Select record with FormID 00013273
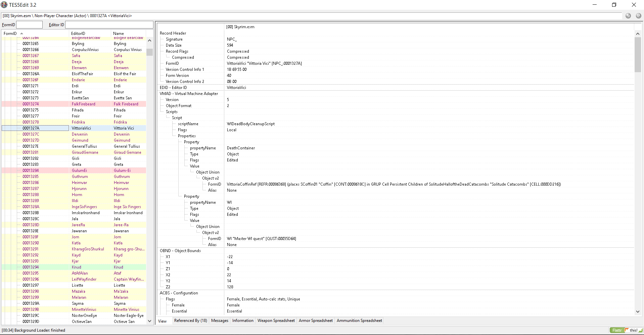 tap(31, 98)
